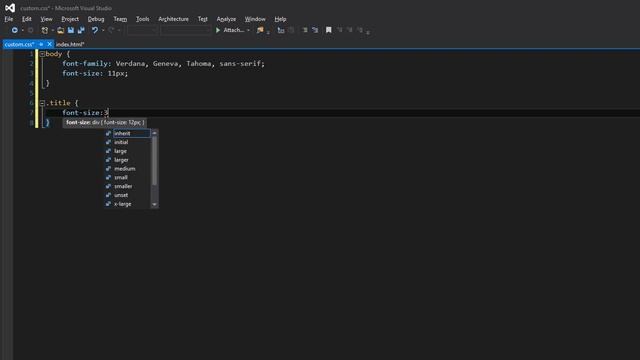Close the custom.css tab

click(x=49, y=44)
